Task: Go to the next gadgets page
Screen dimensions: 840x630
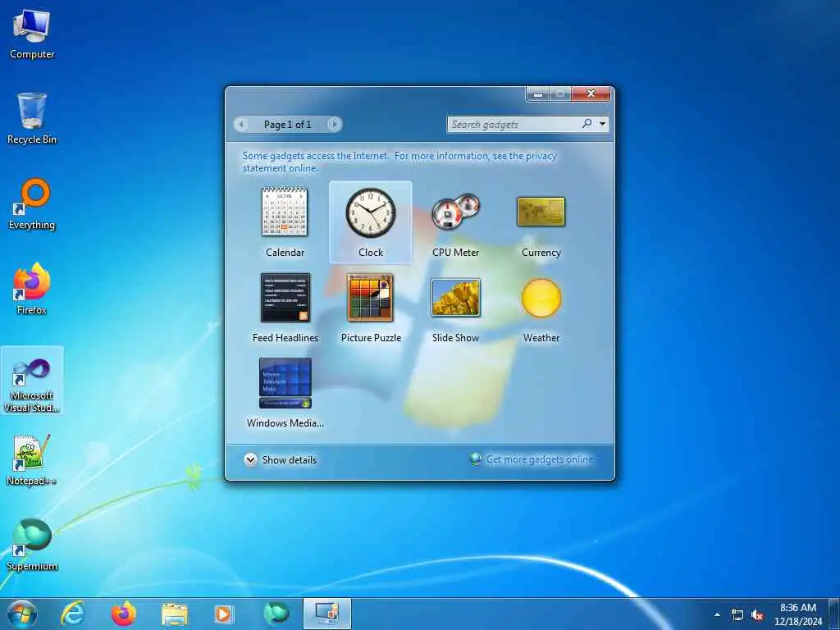Action: [x=334, y=125]
